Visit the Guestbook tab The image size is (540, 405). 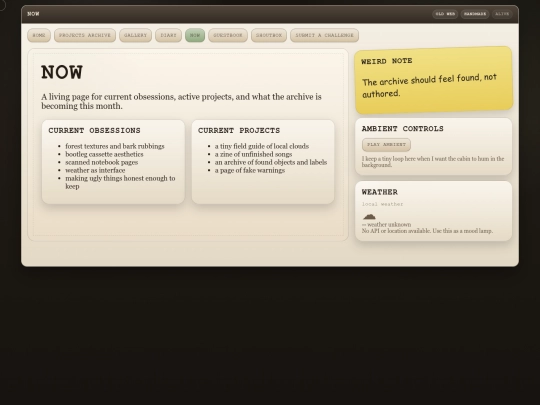coord(228,35)
